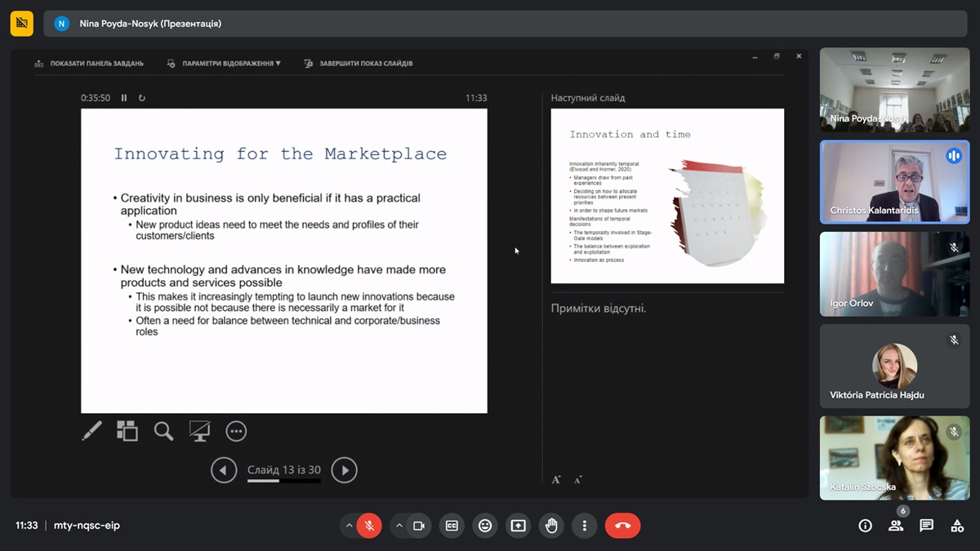Image resolution: width=980 pixels, height=551 pixels.
Task: Click the black out slide show icon
Action: point(200,431)
